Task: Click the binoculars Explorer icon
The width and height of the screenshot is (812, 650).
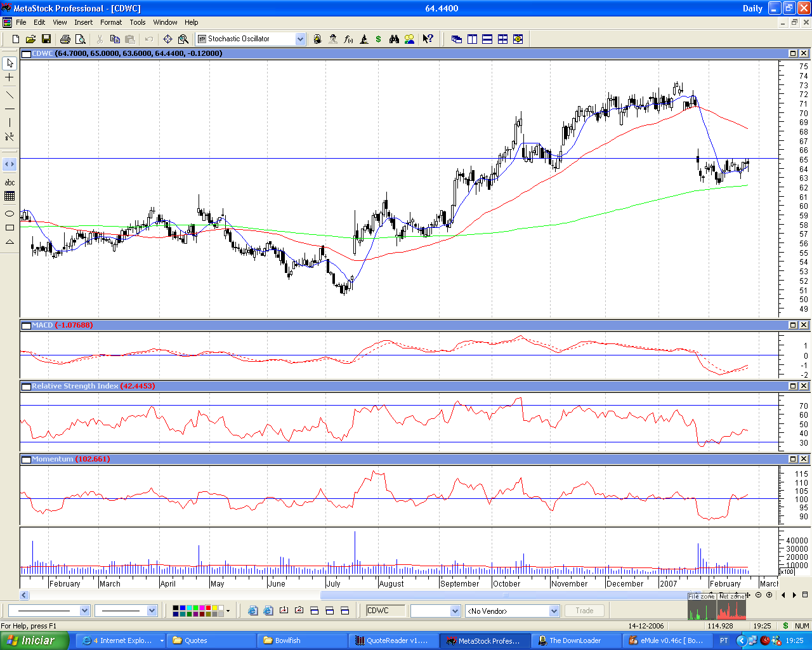Action: click(394, 39)
